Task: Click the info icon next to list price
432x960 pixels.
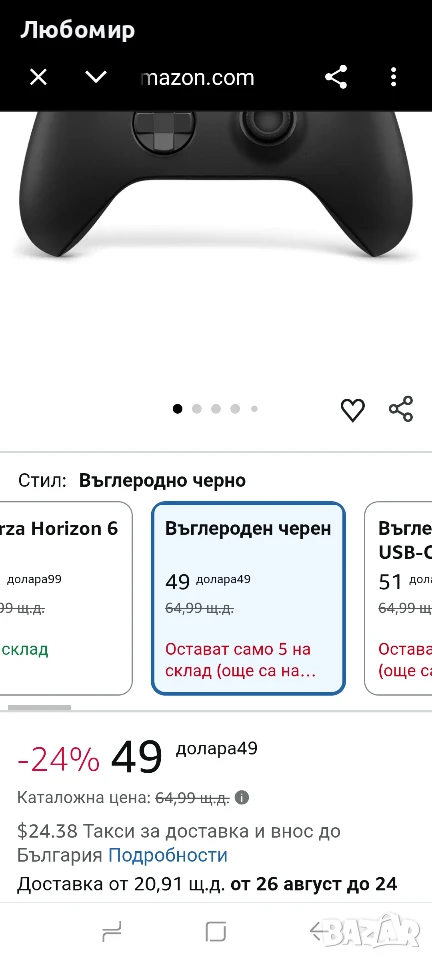Action: click(242, 798)
